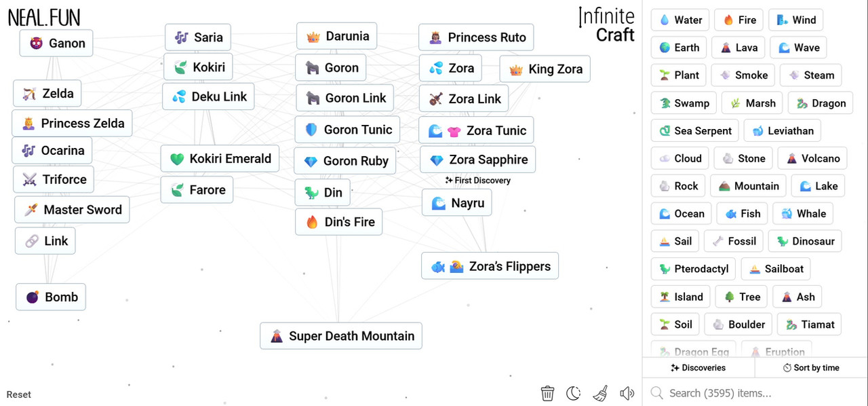This screenshot has width=868, height=406.
Task: Select the Darunia element
Action: pos(337,37)
